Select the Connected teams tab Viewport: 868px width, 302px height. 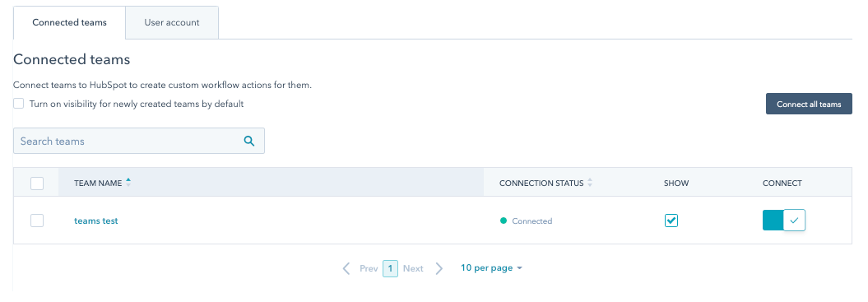[x=70, y=23]
